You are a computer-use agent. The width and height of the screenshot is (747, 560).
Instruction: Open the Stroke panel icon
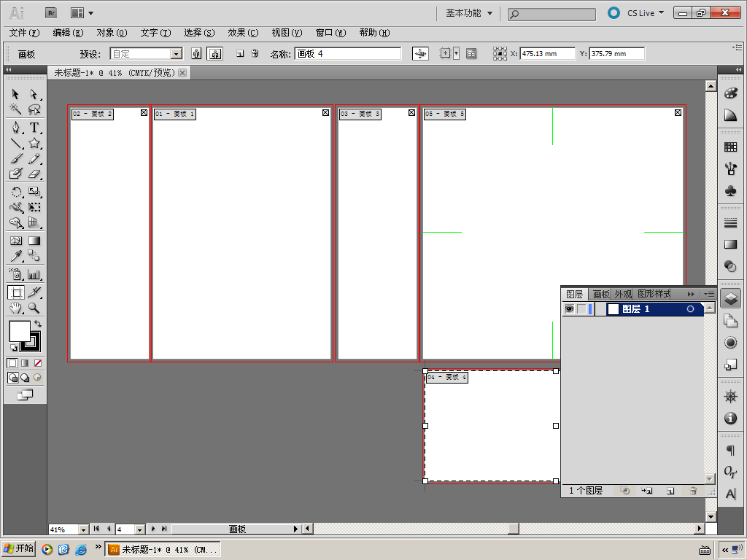[x=730, y=222]
